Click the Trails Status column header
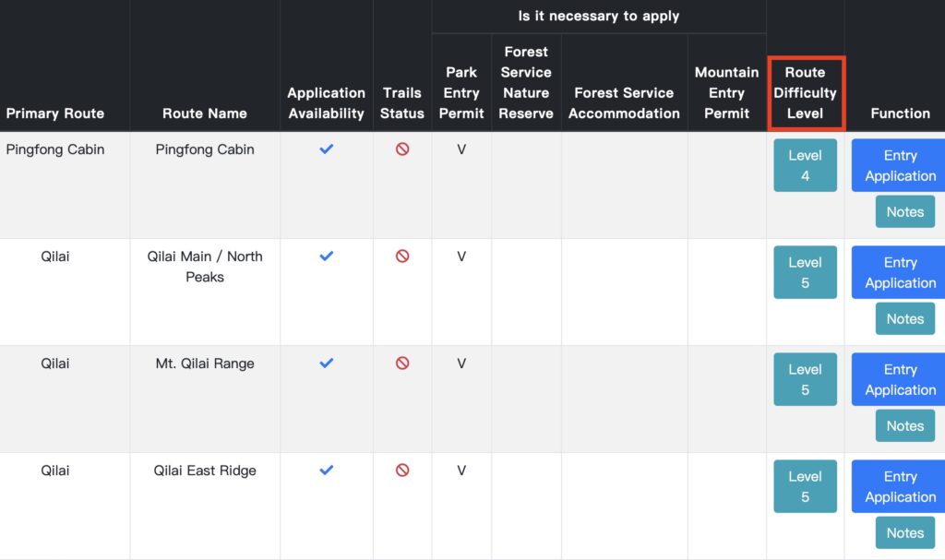This screenshot has width=945, height=560. point(402,103)
